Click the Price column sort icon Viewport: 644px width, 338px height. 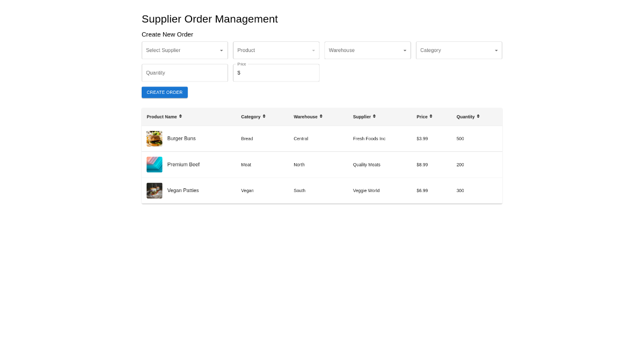(431, 116)
